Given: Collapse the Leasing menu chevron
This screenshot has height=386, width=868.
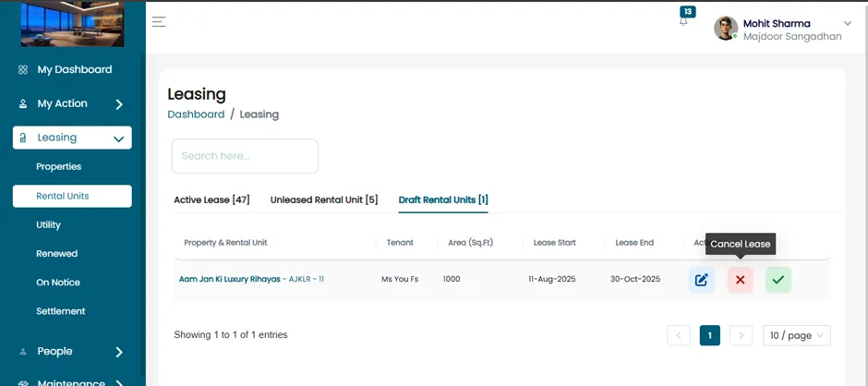Looking at the screenshot, I should click(x=118, y=139).
